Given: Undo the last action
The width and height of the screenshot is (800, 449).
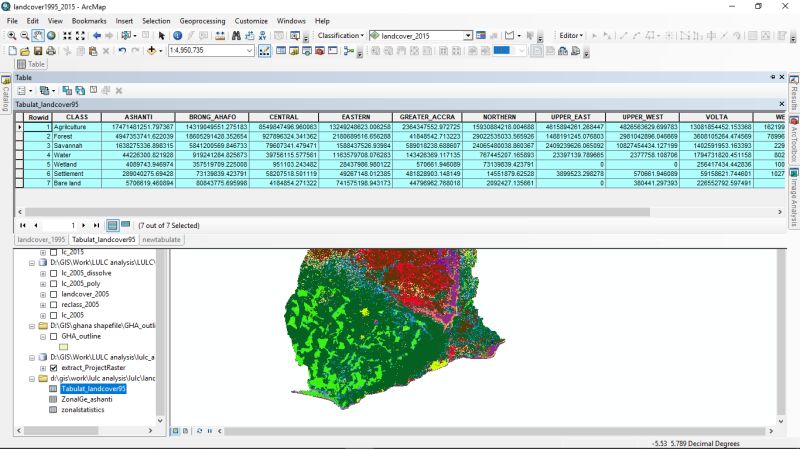Looking at the screenshot, I should pyautogui.click(x=122, y=51).
